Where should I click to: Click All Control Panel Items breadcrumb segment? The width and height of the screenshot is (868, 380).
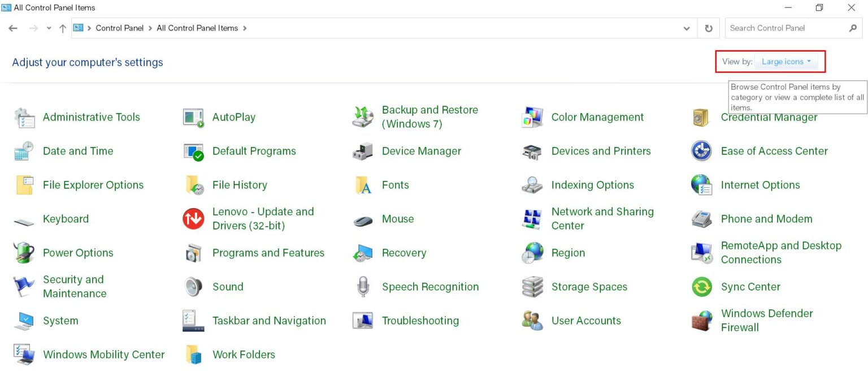[197, 28]
